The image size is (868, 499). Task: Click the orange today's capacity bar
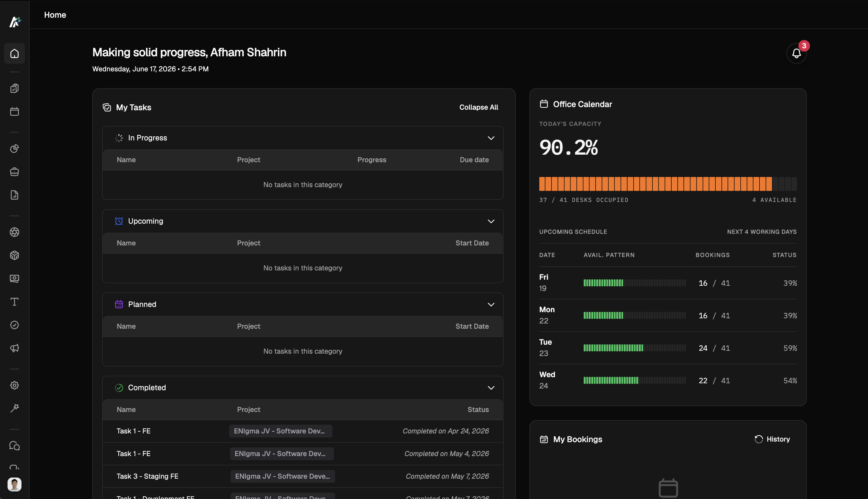click(668, 184)
